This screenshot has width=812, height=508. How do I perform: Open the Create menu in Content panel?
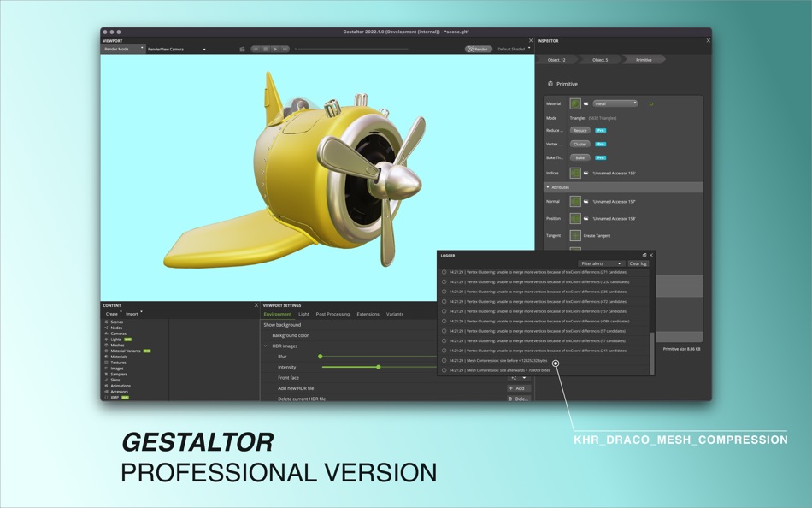[x=113, y=314]
